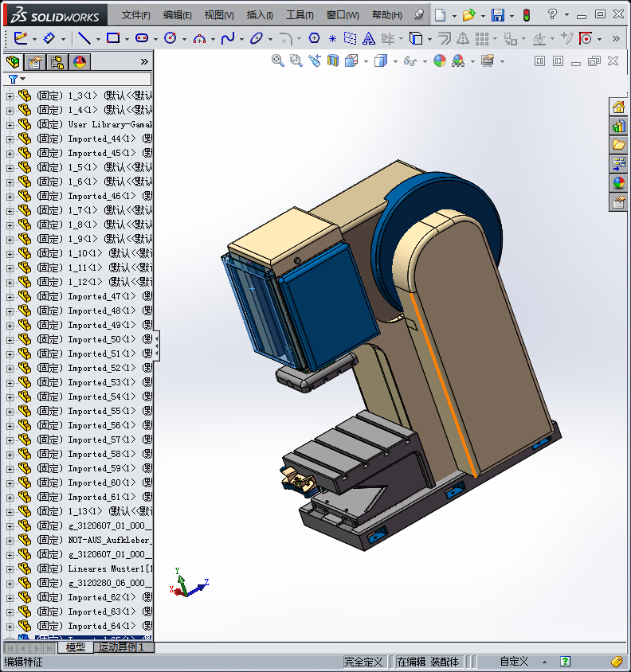Open the DisplayManager color ball tab
This screenshot has width=631, height=672.
click(x=80, y=63)
